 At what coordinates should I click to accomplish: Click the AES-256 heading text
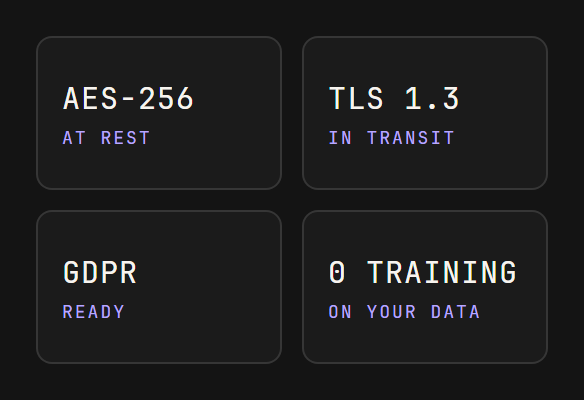click(x=128, y=99)
